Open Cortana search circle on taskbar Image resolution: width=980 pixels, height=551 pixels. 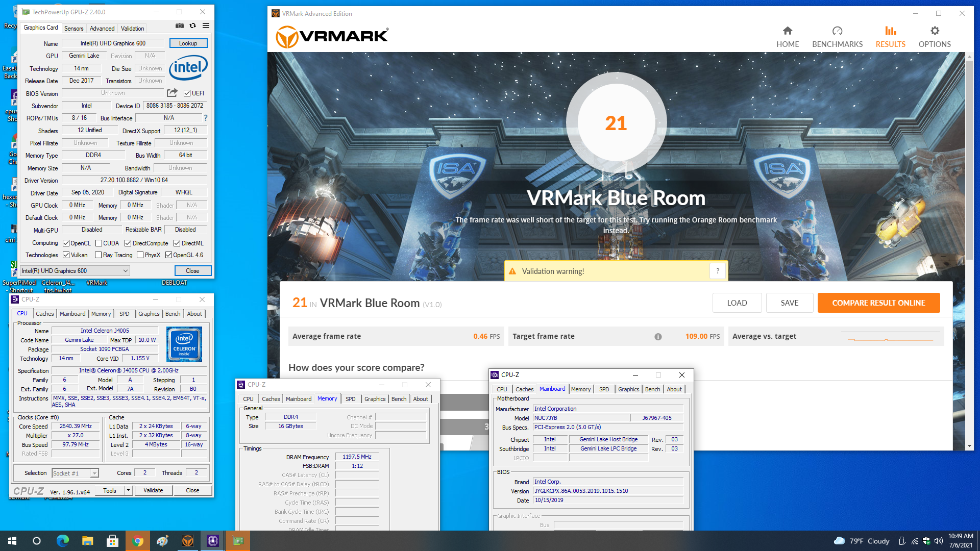[x=37, y=541]
